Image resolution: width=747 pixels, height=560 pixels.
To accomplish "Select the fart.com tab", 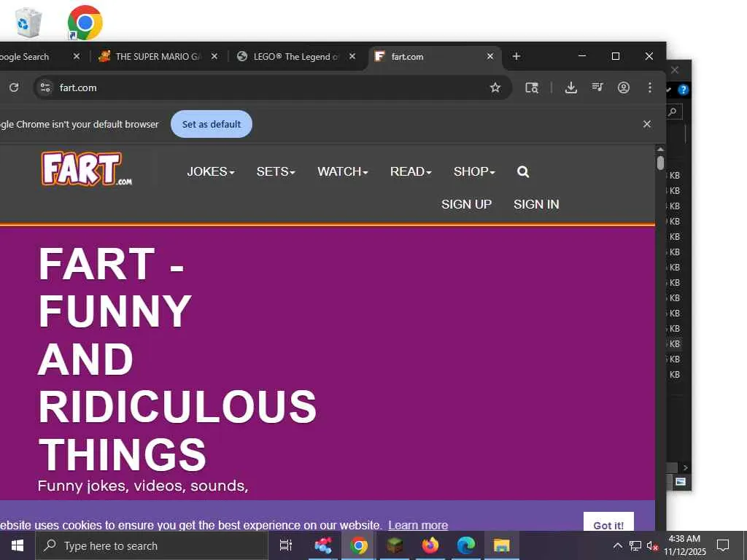I will [x=435, y=57].
